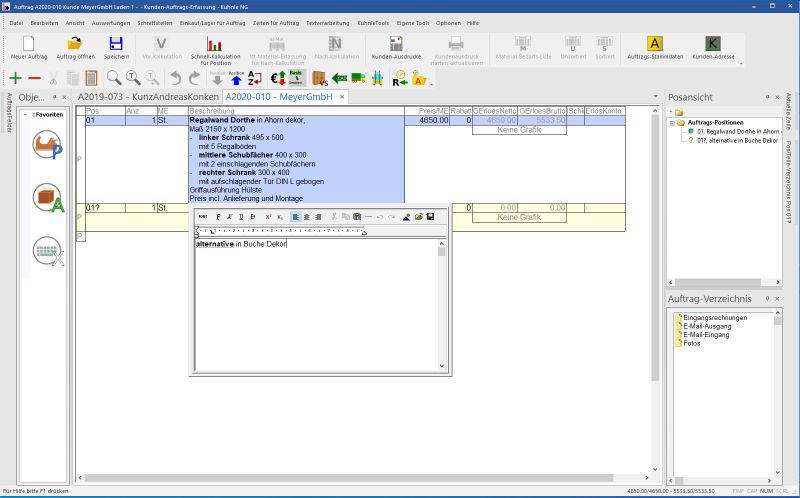The image size is (800, 498).
Task: Open the Auswertungen menu
Action: (x=109, y=22)
